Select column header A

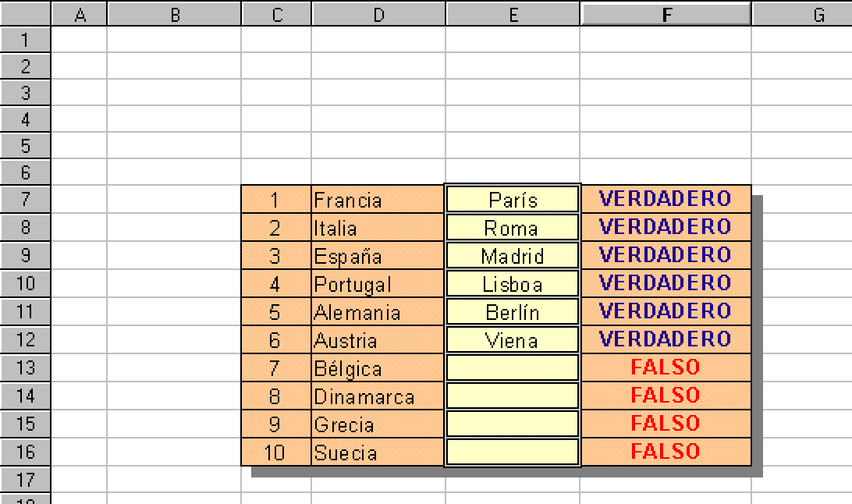coord(80,13)
